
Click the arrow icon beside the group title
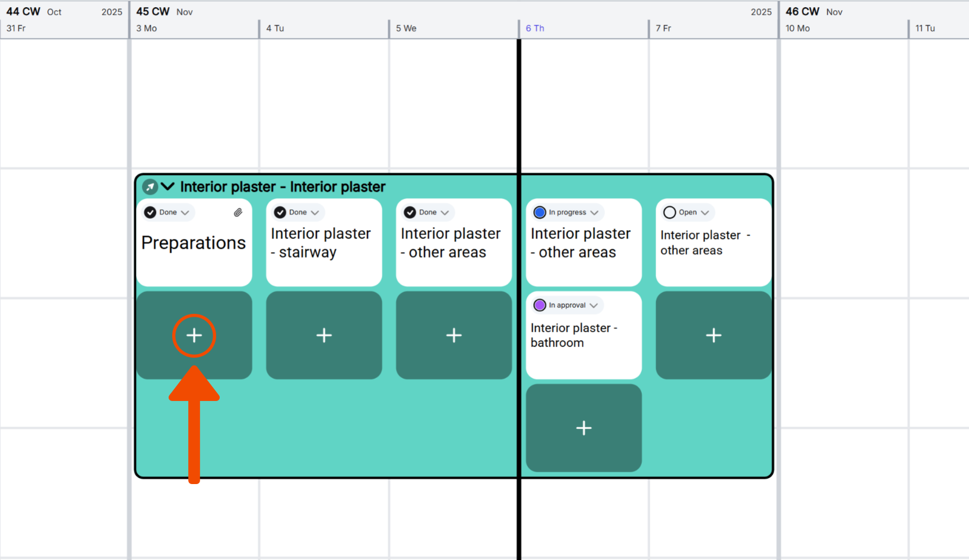pos(150,187)
